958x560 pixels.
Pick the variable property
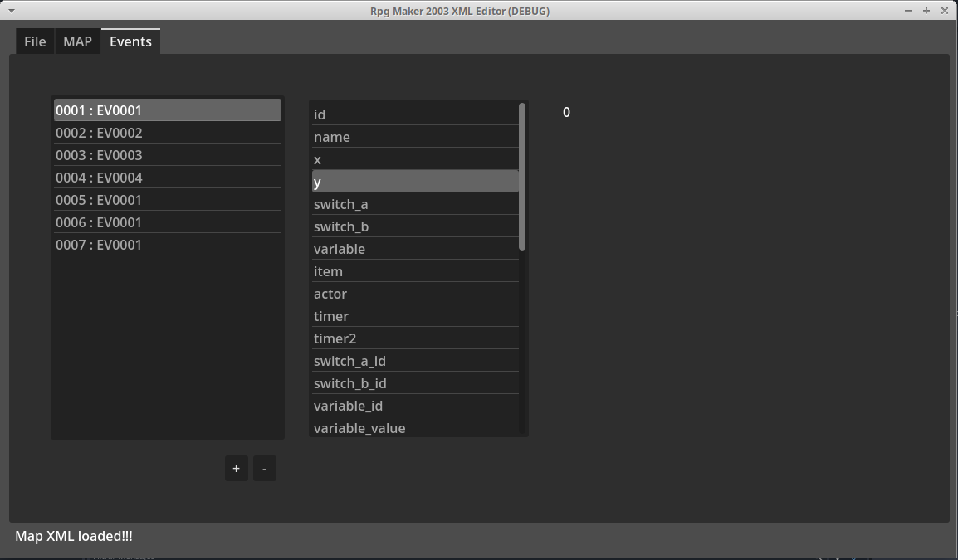point(415,249)
